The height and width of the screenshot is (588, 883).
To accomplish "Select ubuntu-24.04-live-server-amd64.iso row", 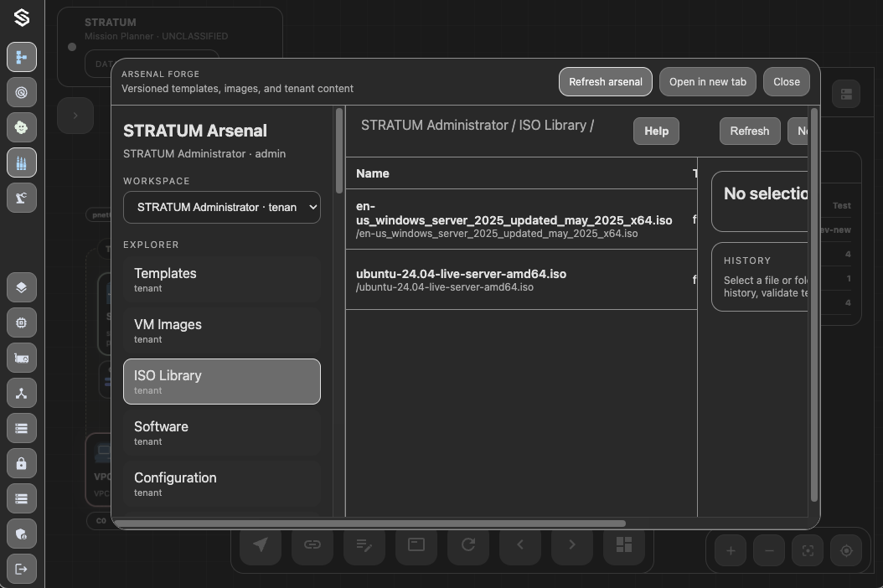I will (521, 280).
